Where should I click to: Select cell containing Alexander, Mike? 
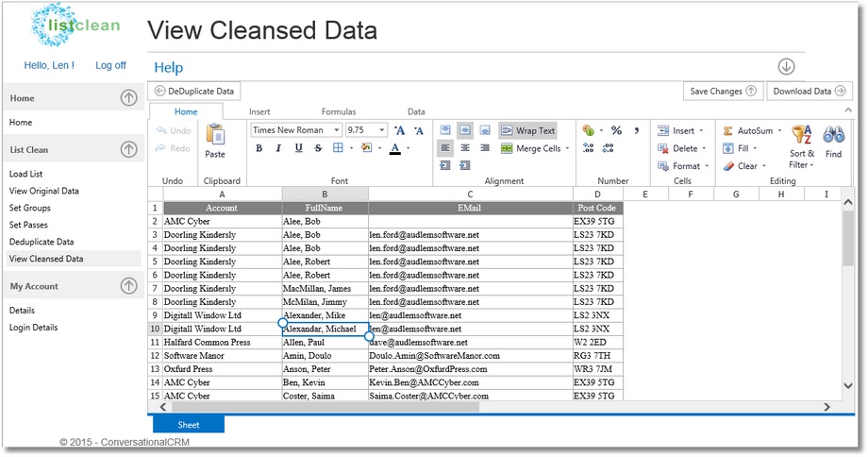click(325, 315)
